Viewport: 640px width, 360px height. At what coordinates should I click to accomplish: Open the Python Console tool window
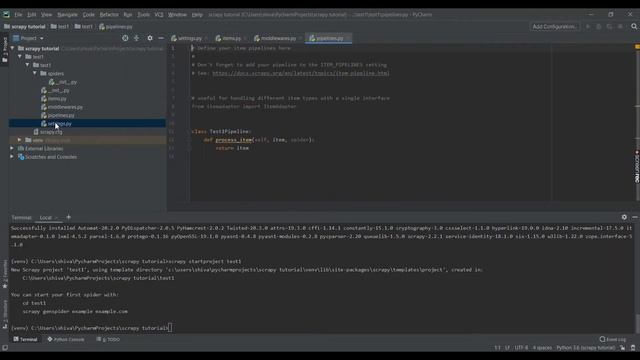(x=65, y=339)
